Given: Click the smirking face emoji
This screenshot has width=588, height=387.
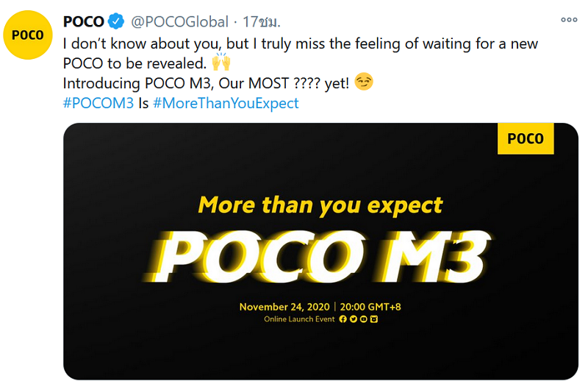Looking at the screenshot, I should (363, 82).
